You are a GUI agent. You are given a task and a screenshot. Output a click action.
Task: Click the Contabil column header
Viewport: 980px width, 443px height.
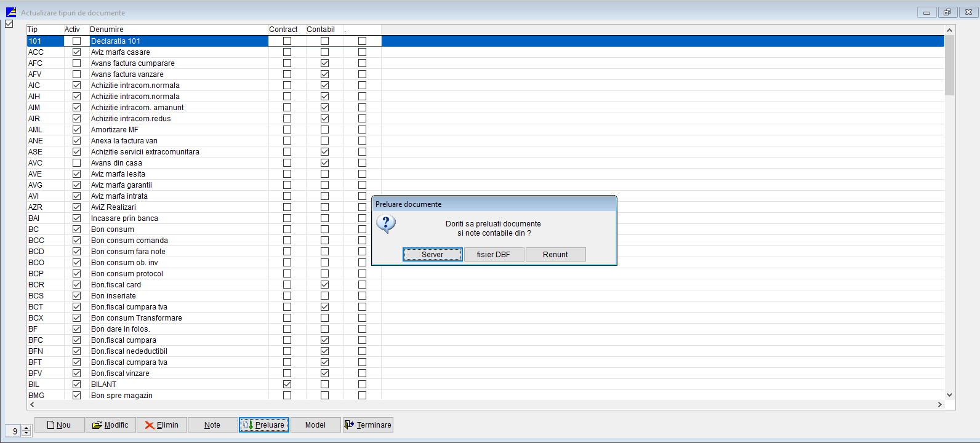point(321,30)
